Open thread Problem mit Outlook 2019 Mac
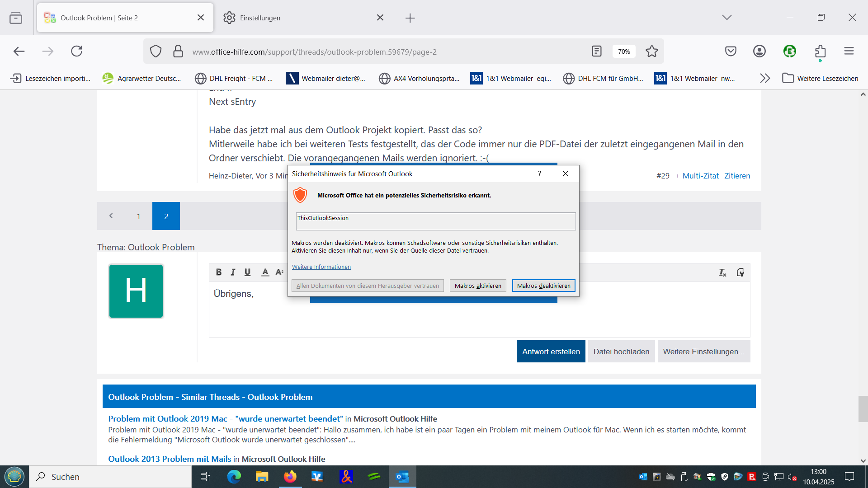868x488 pixels. click(226, 419)
